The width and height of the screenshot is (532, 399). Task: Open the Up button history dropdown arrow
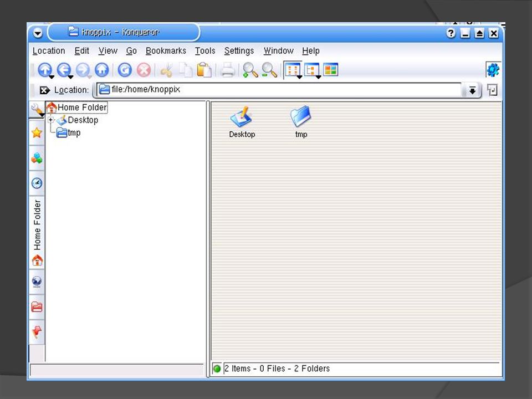point(52,77)
